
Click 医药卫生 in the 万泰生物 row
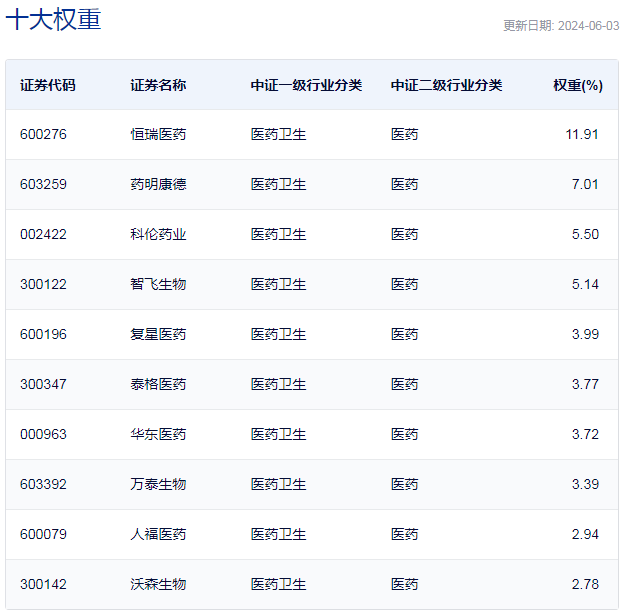[x=278, y=485]
